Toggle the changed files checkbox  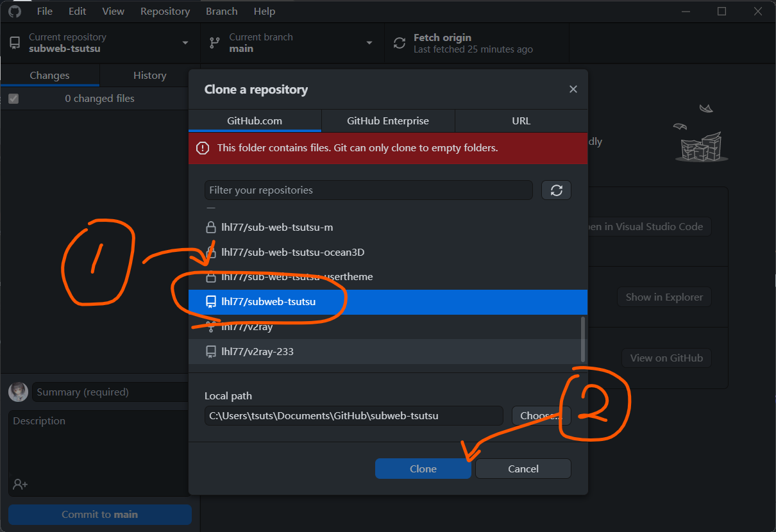(x=13, y=99)
